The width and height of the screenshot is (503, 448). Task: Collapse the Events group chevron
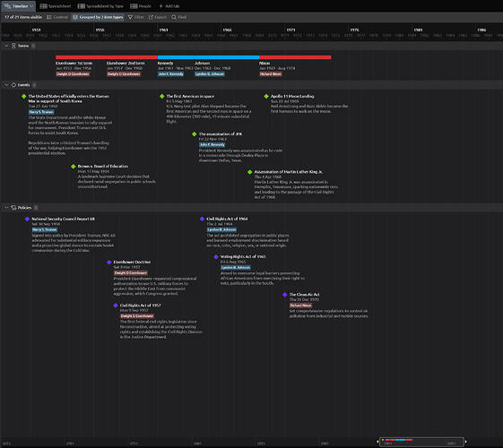(x=6, y=85)
